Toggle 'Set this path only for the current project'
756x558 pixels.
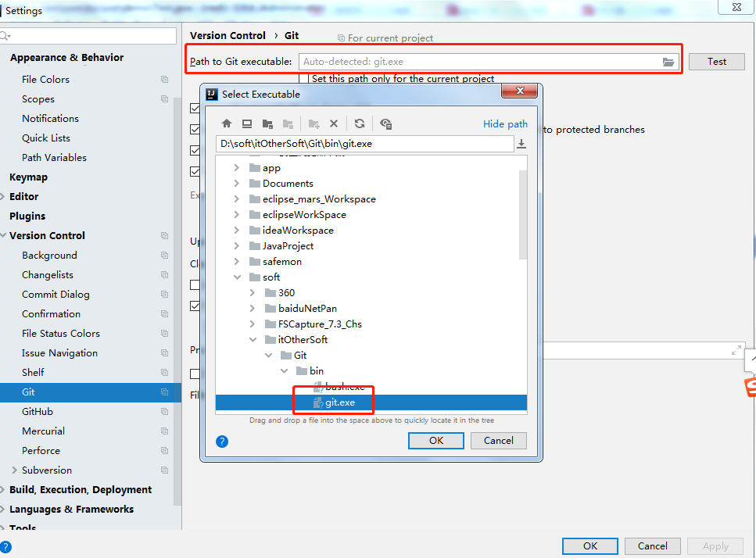point(304,79)
